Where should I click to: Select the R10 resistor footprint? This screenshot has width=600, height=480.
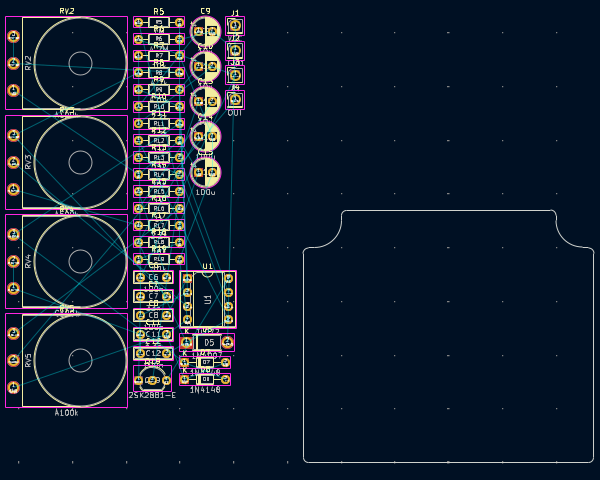pyautogui.click(x=158, y=106)
